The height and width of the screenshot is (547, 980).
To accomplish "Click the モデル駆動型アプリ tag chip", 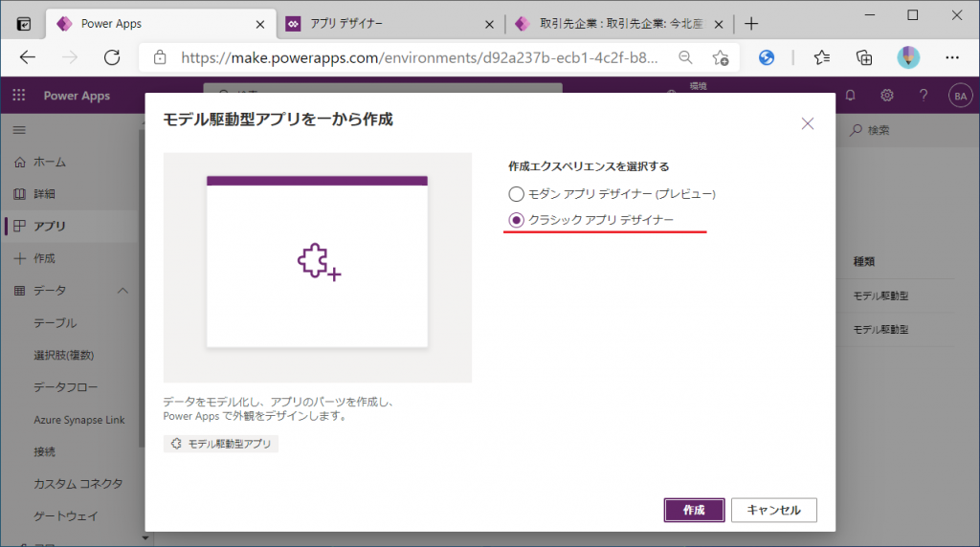I will click(x=221, y=444).
